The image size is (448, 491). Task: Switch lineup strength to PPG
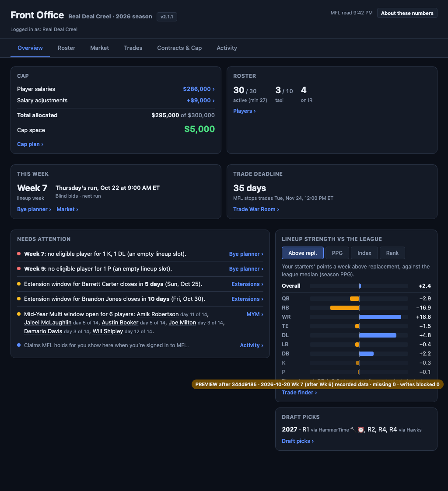[337, 253]
